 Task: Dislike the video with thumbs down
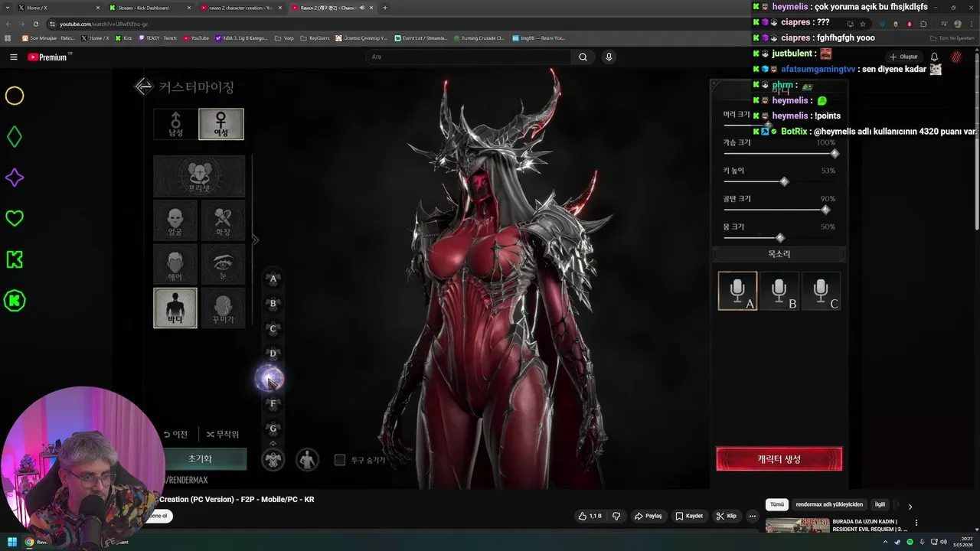click(x=616, y=516)
